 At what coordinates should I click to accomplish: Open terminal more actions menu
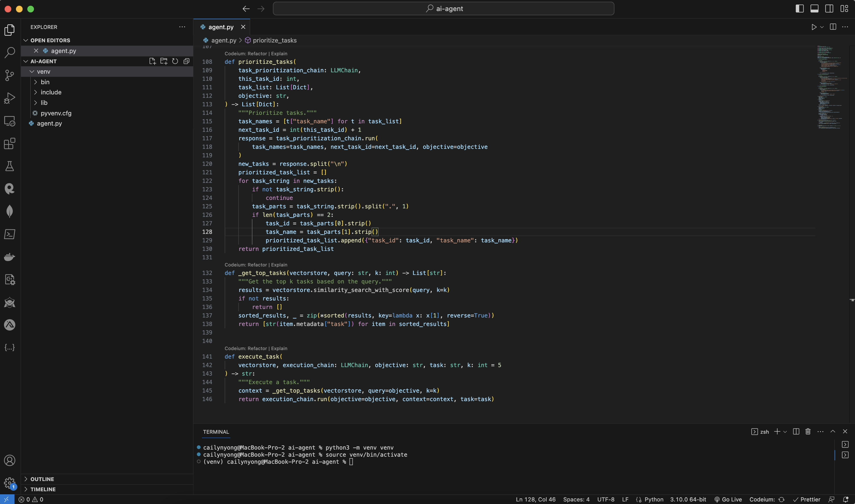[x=820, y=431]
